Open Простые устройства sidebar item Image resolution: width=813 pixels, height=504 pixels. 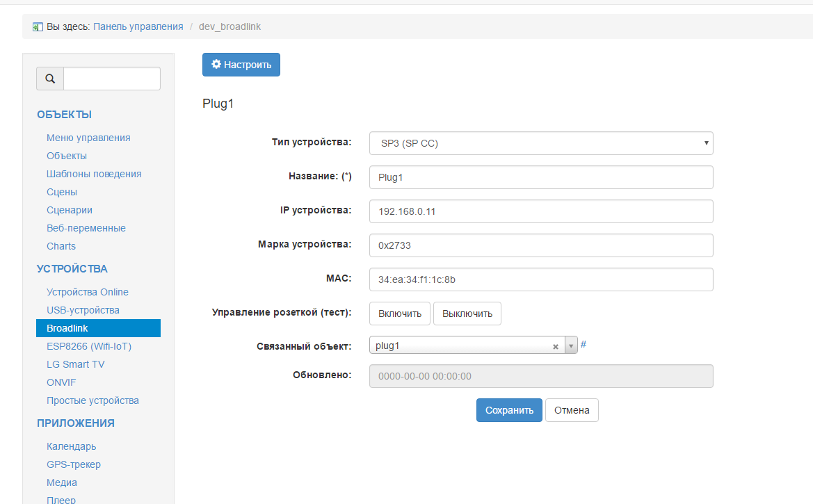click(x=92, y=401)
